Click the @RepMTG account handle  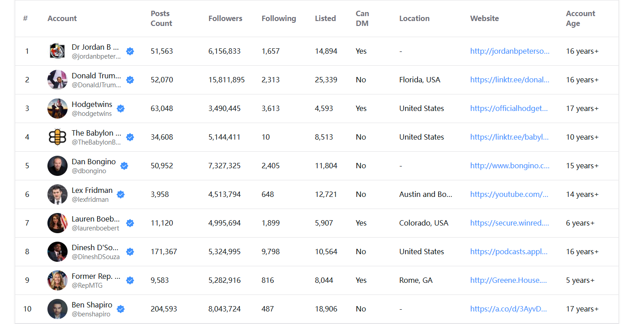coord(87,286)
